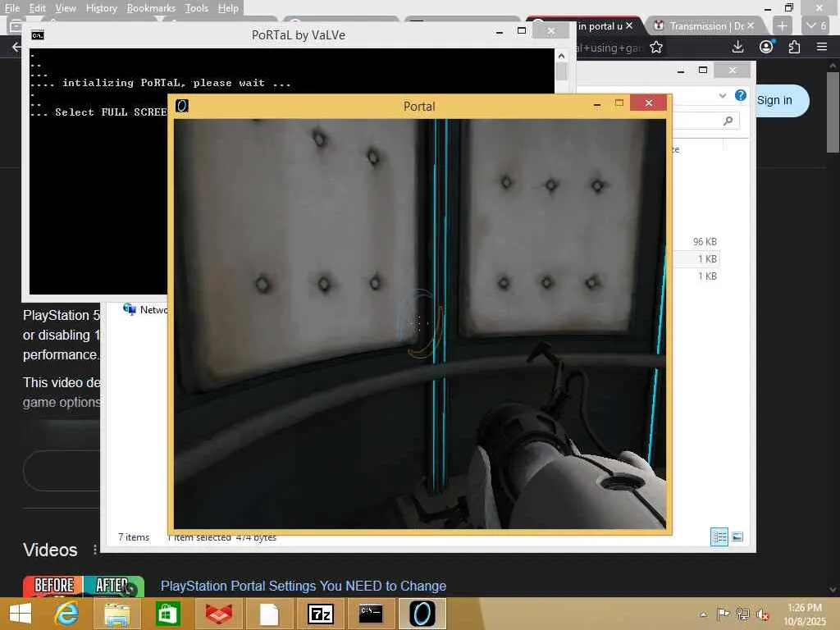Click the console window scrollbar up arrow

point(561,56)
